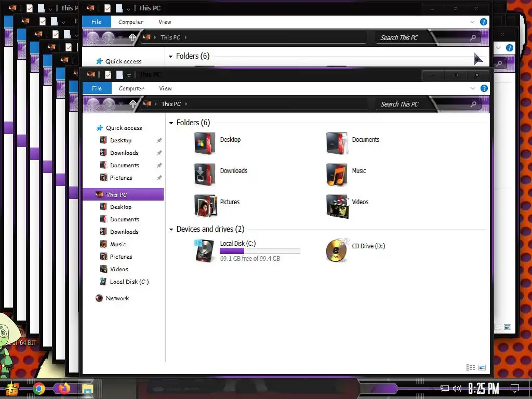532x399 pixels.
Task: Click the Help icon in front window ribbon
Action: pyautogui.click(x=484, y=88)
